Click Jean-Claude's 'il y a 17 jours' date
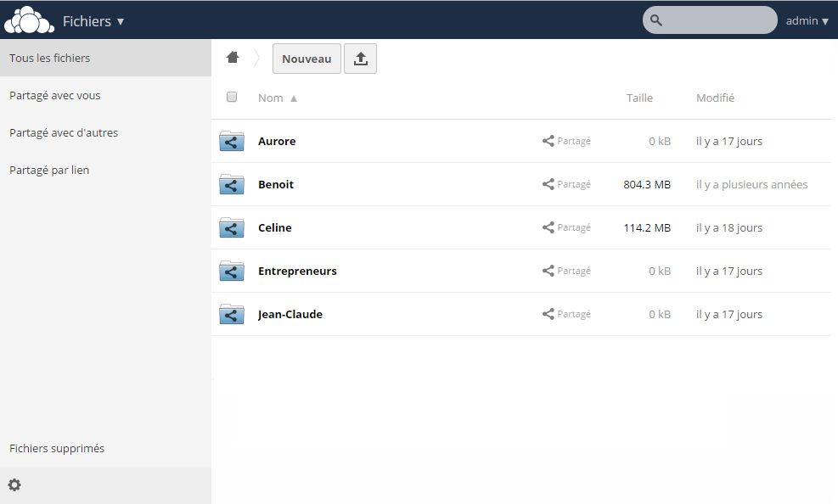838x504 pixels. coord(729,314)
